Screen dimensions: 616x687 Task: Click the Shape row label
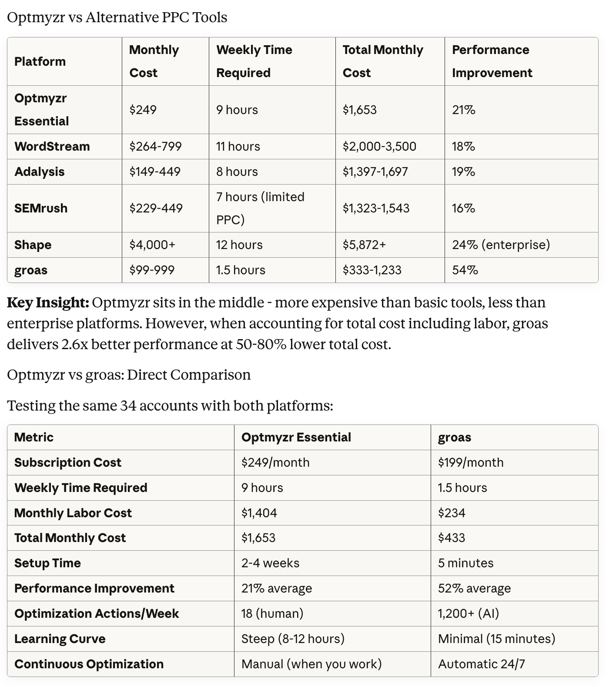tap(33, 245)
